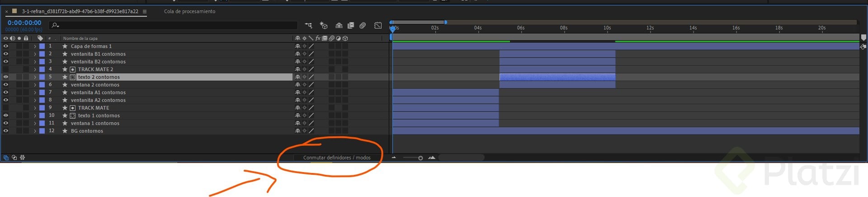Click label color swatch of ventanita B2 contornos
Image resolution: width=868 pixels, height=197 pixels.
point(42,62)
